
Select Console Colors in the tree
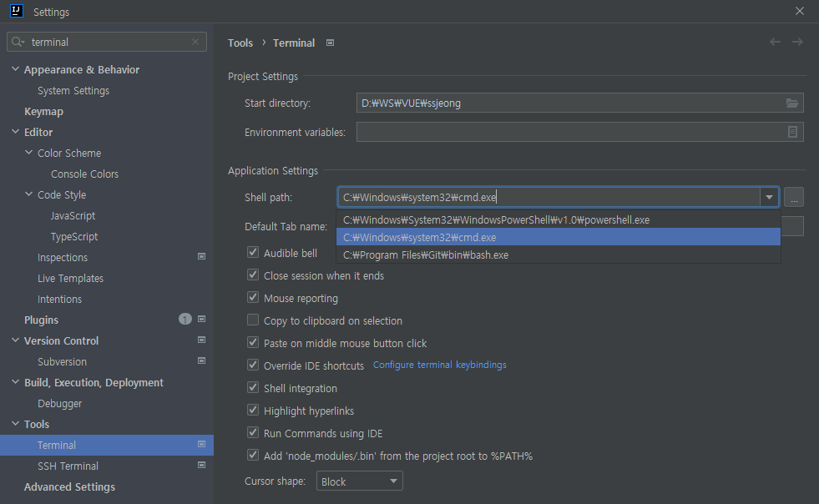[84, 174]
